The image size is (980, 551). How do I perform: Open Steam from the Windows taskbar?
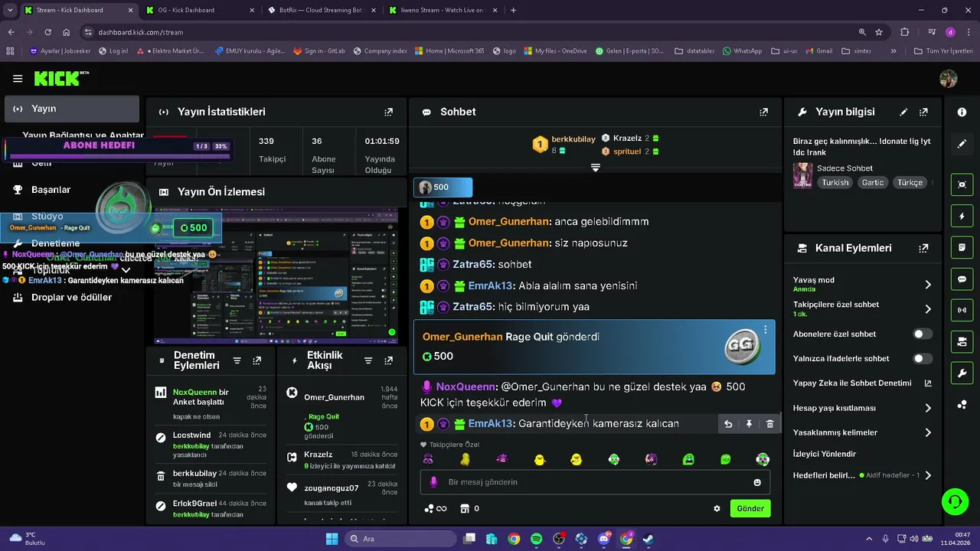[x=648, y=539]
